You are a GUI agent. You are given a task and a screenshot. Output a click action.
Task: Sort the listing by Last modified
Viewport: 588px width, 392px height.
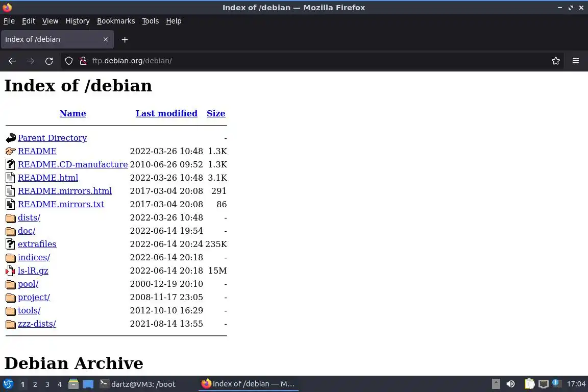pos(166,113)
